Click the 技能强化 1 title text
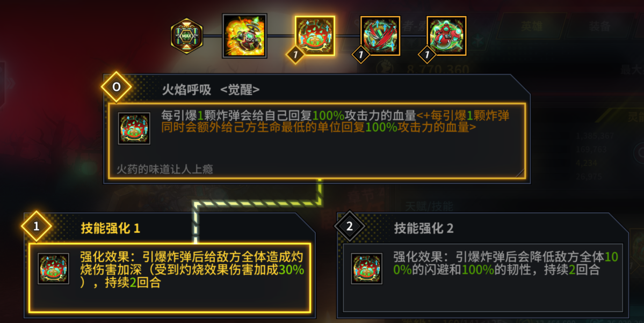 111,228
